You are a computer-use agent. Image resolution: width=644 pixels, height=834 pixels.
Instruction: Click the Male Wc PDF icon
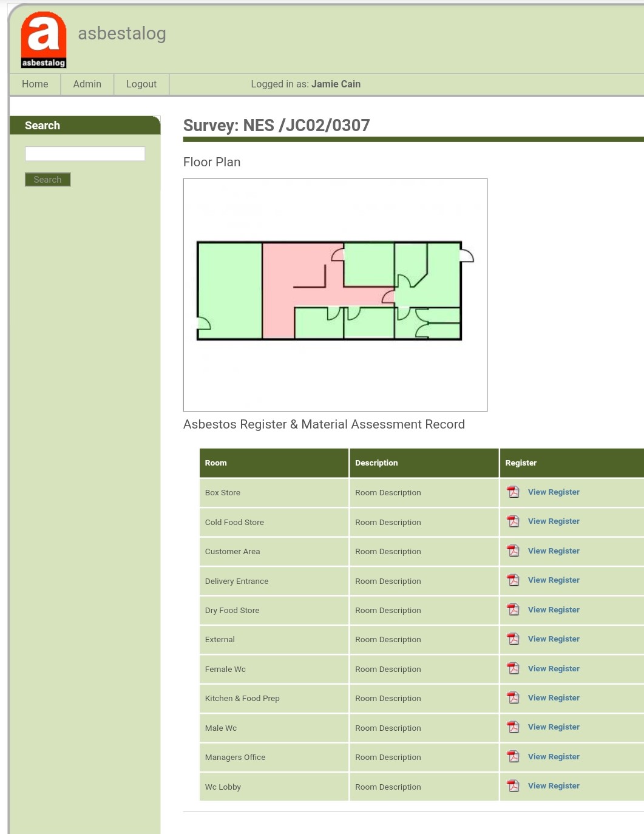pos(514,727)
